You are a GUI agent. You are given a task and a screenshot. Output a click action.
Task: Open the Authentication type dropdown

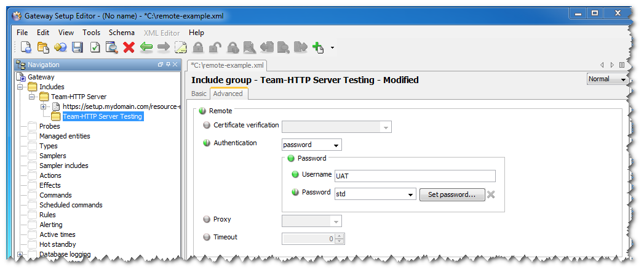311,145
